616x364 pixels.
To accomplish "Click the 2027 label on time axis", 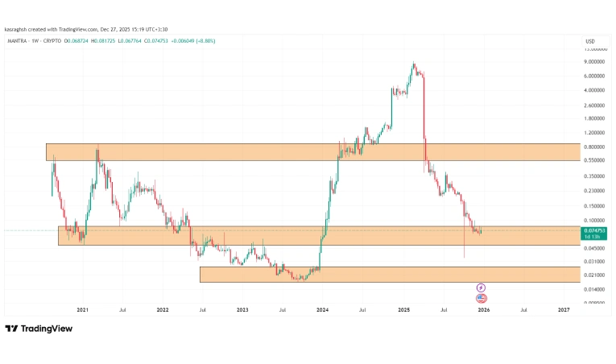I will (x=564, y=309).
